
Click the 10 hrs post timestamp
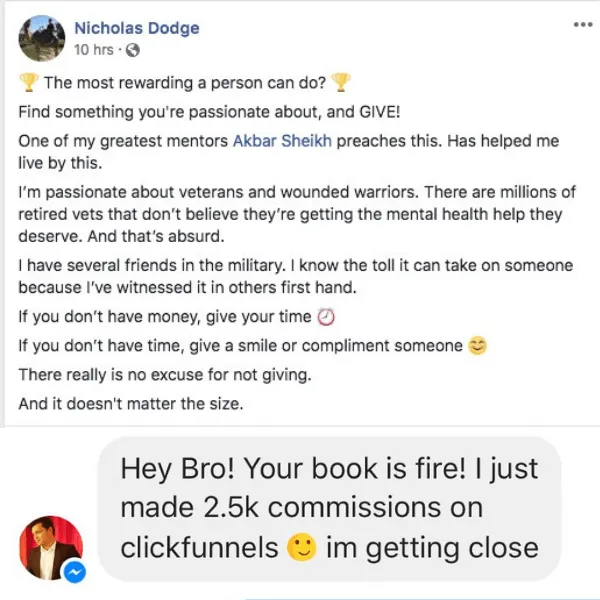tap(94, 50)
